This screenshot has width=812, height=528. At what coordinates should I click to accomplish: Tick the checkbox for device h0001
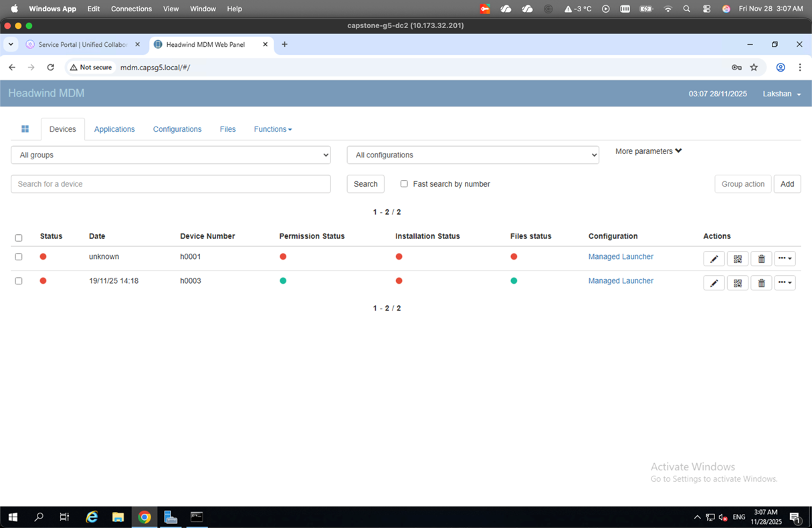19,257
